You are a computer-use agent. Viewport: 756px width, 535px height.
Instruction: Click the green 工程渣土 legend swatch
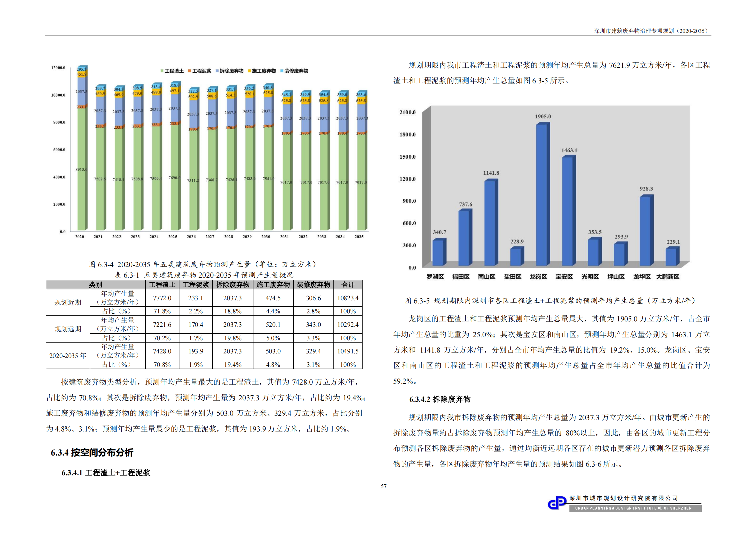(162, 71)
